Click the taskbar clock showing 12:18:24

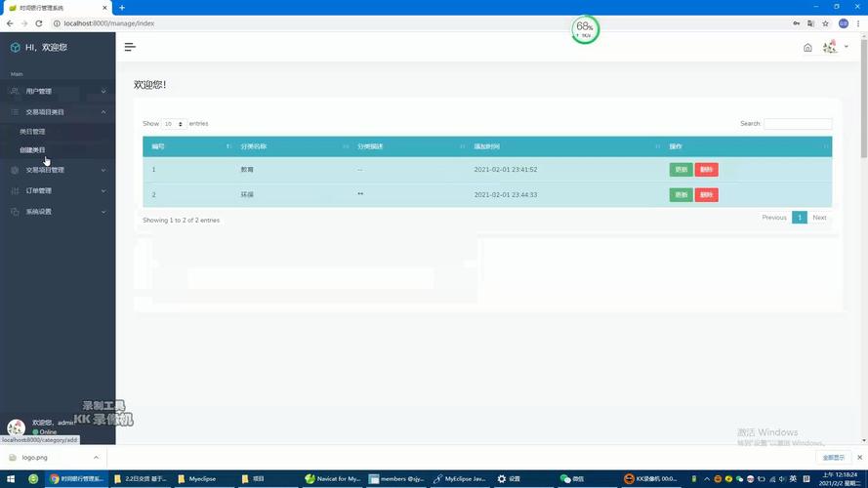coord(841,479)
